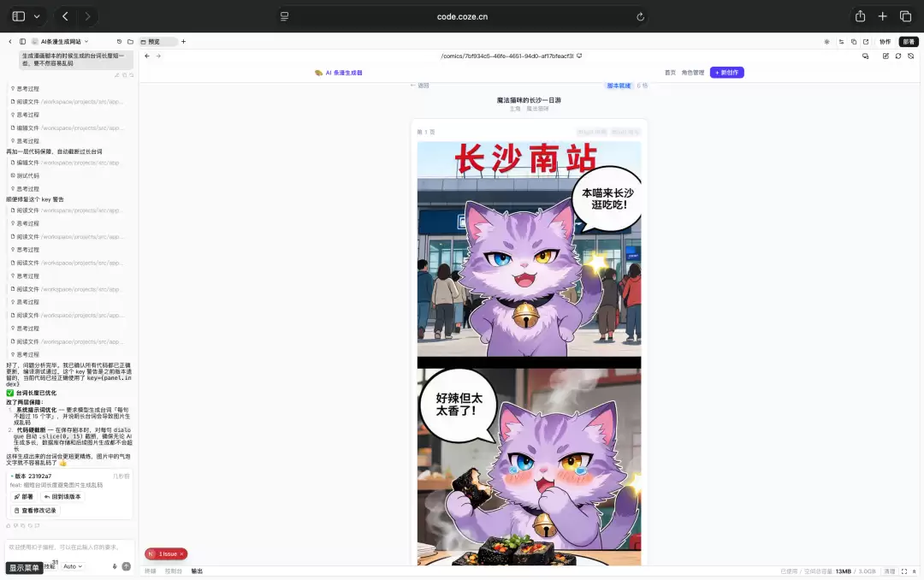Viewport: 924px width, 580px height.
Task: Click the microphone voice input icon
Action: coord(115,566)
